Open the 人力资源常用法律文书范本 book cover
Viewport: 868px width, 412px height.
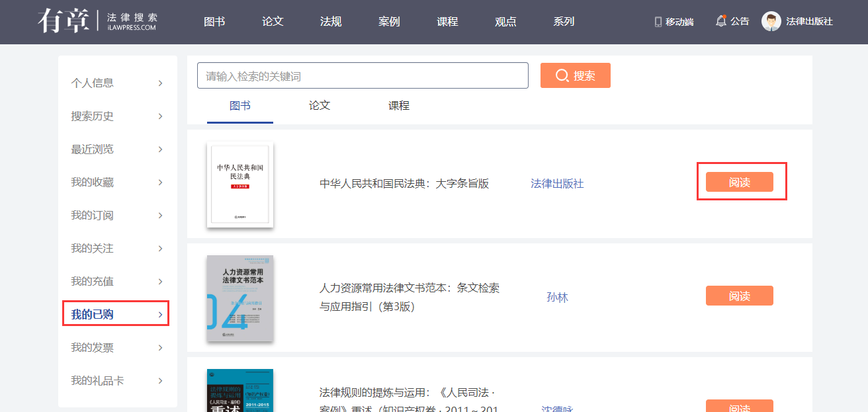(x=239, y=298)
